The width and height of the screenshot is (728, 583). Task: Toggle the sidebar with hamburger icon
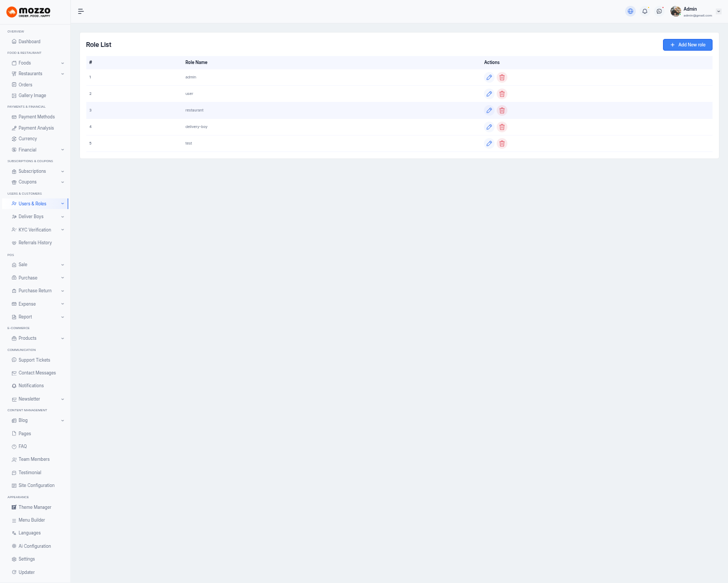tap(81, 11)
